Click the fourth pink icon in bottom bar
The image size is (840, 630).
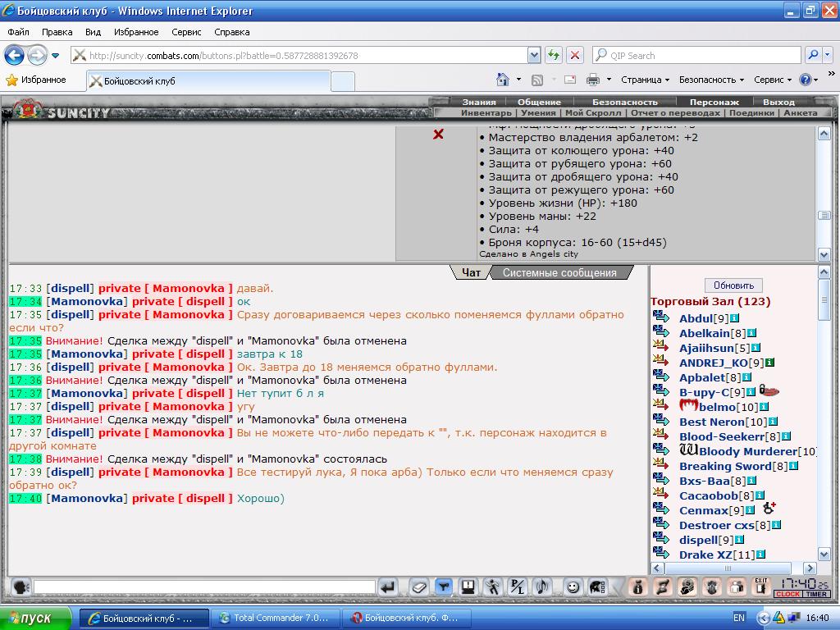711,587
